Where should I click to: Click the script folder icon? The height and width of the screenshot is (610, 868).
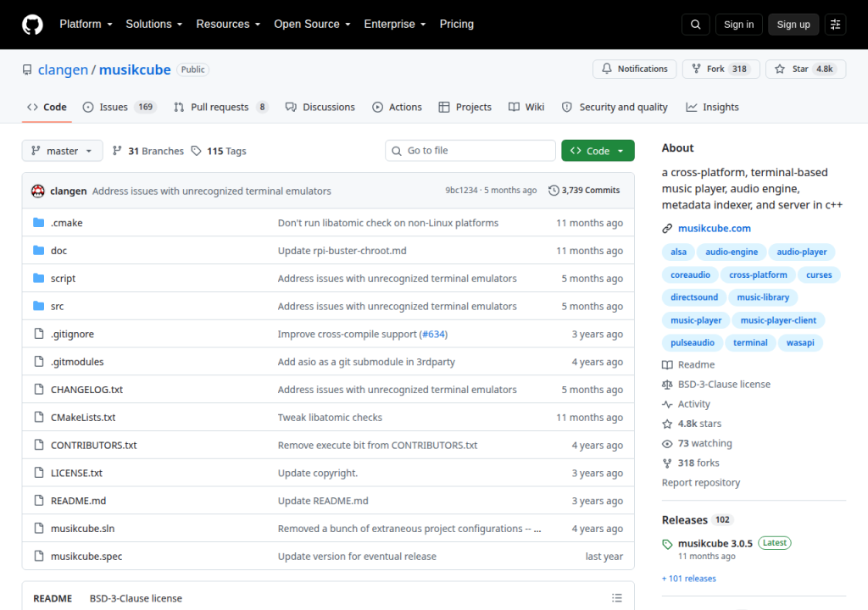click(38, 278)
